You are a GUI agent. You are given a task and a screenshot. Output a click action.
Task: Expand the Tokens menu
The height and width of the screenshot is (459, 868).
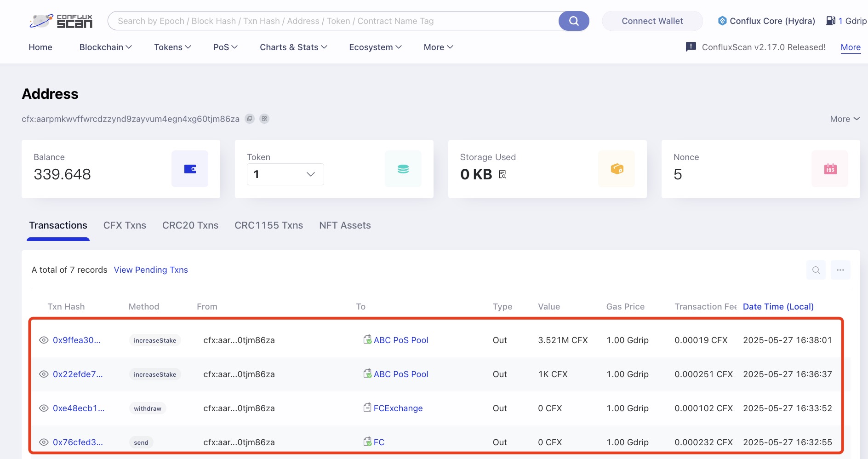[172, 47]
